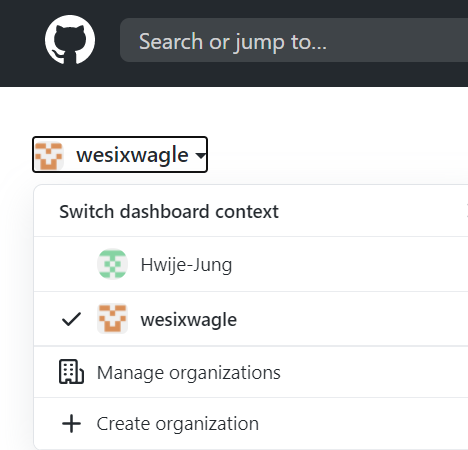Collapse the wesixwagle dropdown caret arrow

(x=200, y=155)
